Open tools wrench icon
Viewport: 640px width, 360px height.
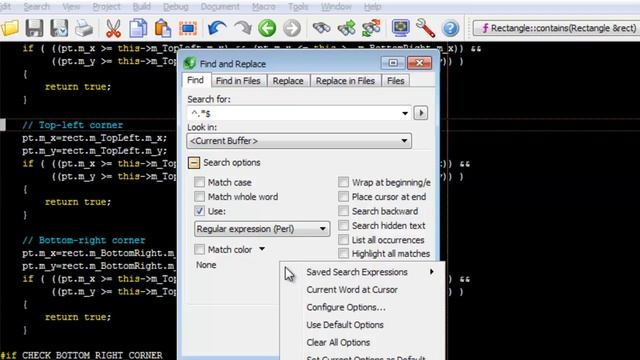pos(425,28)
